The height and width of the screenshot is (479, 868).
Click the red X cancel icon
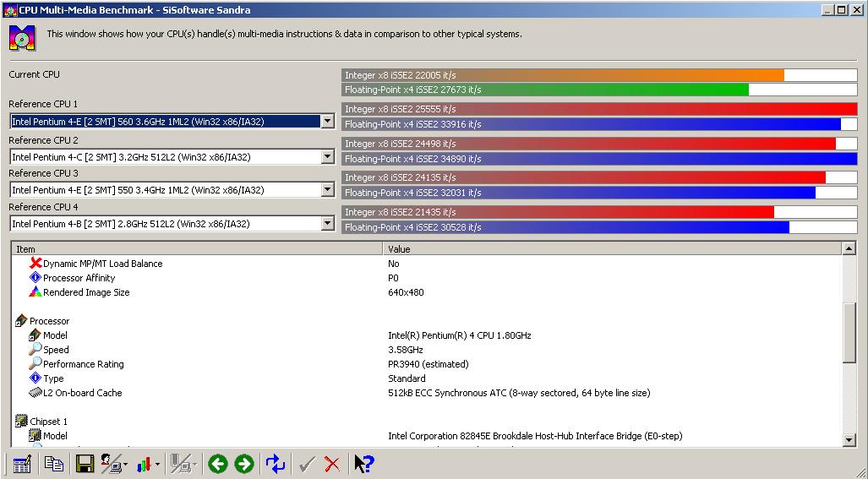(332, 464)
